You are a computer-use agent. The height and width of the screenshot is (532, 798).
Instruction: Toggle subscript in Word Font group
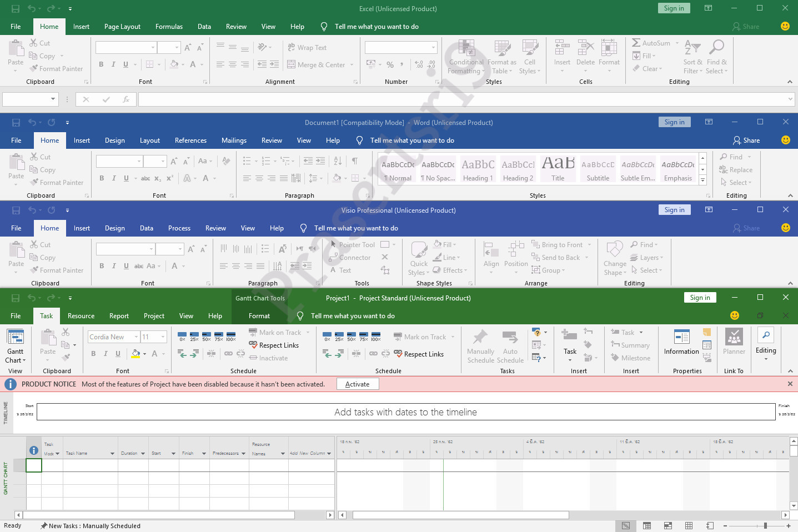coord(158,178)
